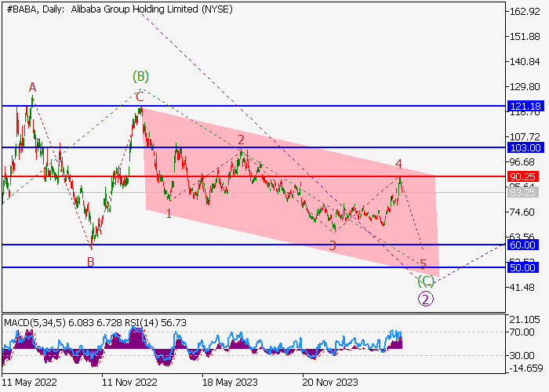Click the 18 May 2023 date label
This screenshot has height=392, width=549.
[x=230, y=383]
